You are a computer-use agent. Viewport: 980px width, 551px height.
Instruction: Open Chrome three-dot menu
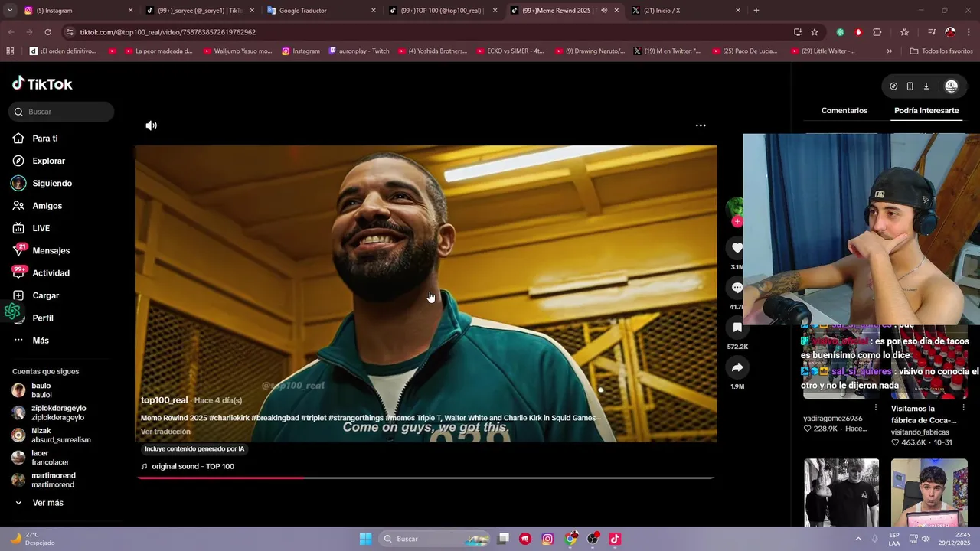[x=969, y=32]
